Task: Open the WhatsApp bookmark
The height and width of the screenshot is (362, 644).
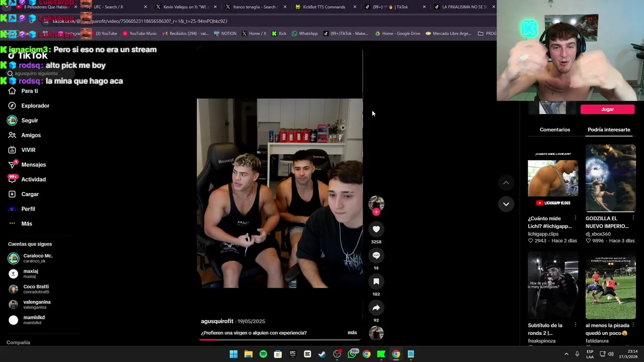Action: [304, 34]
